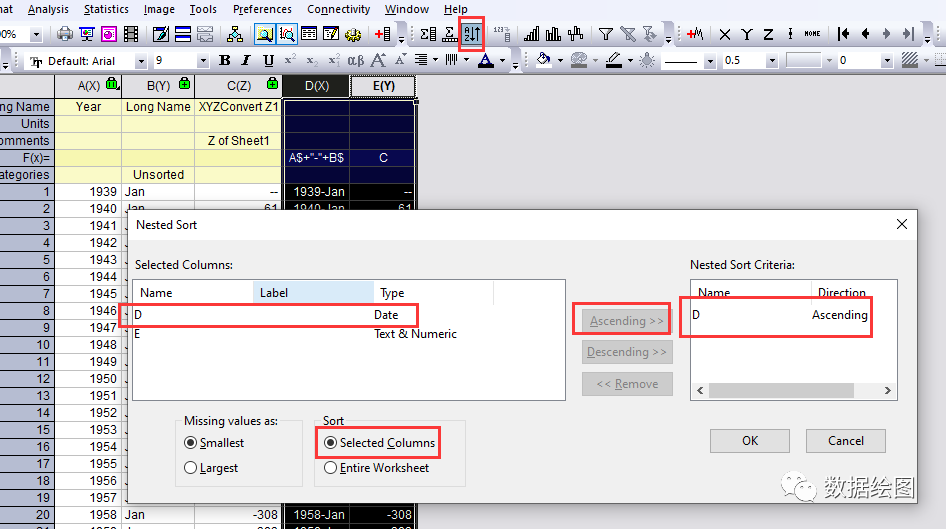
Task: Open the Statistics menu
Action: [x=106, y=9]
